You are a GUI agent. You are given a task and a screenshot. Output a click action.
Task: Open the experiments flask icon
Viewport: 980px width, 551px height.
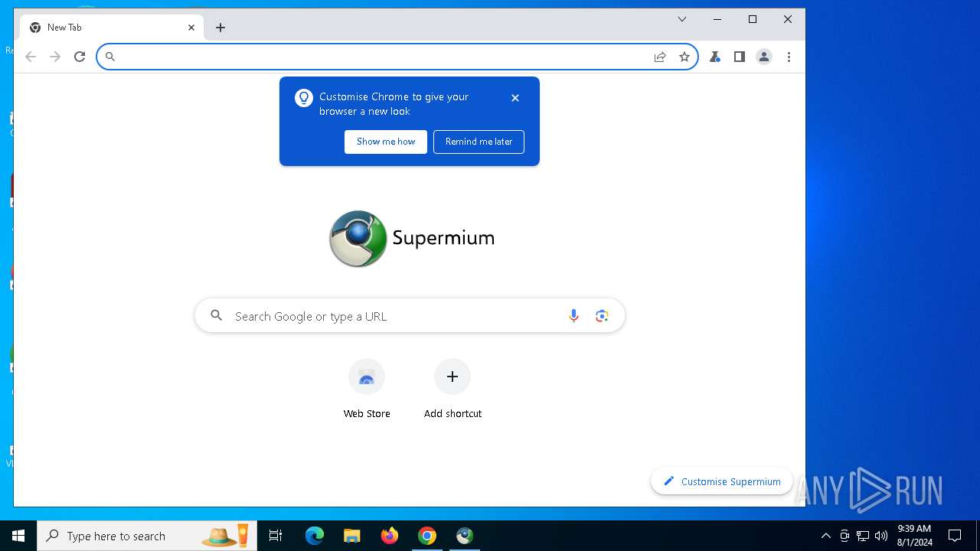(715, 57)
